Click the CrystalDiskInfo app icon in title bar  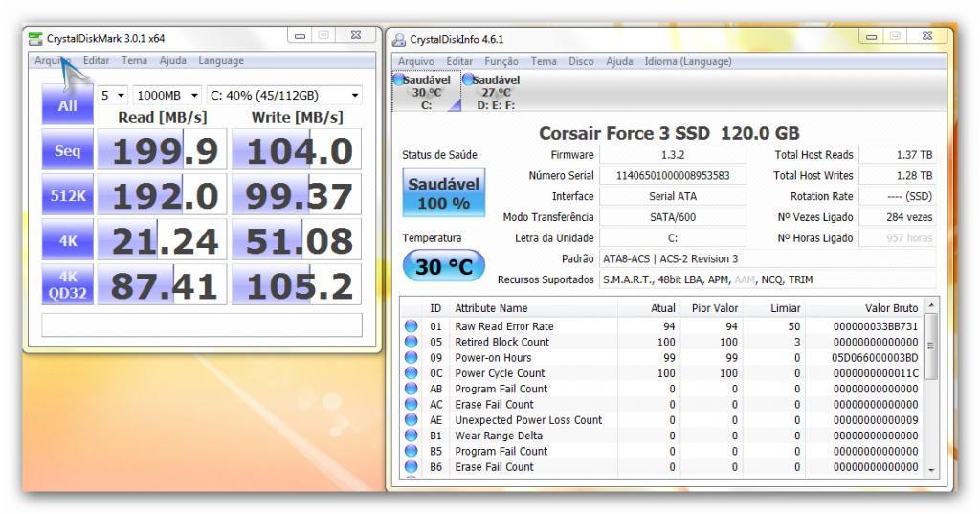click(x=398, y=40)
